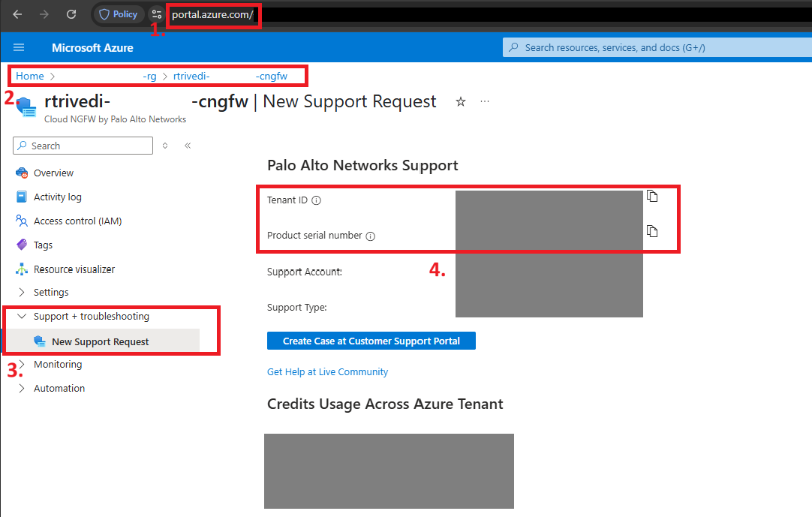Expand the Automation group chevron
Image resolution: width=812 pixels, height=517 pixels.
(x=21, y=388)
